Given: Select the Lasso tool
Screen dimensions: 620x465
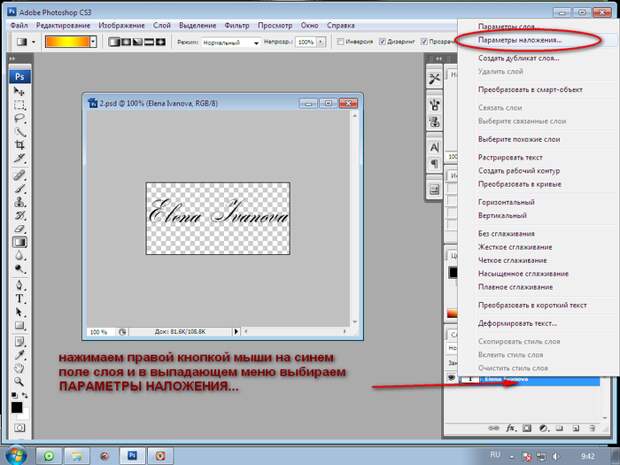Looking at the screenshot, I should point(19,118).
